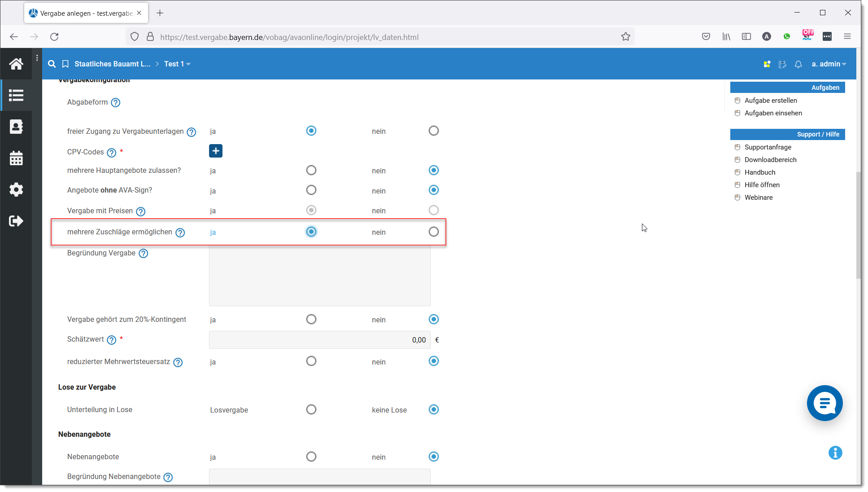Image resolution: width=868 pixels, height=492 pixels.
Task: Select nein for mehrere Zuschläge ermöglichen
Action: (x=434, y=232)
